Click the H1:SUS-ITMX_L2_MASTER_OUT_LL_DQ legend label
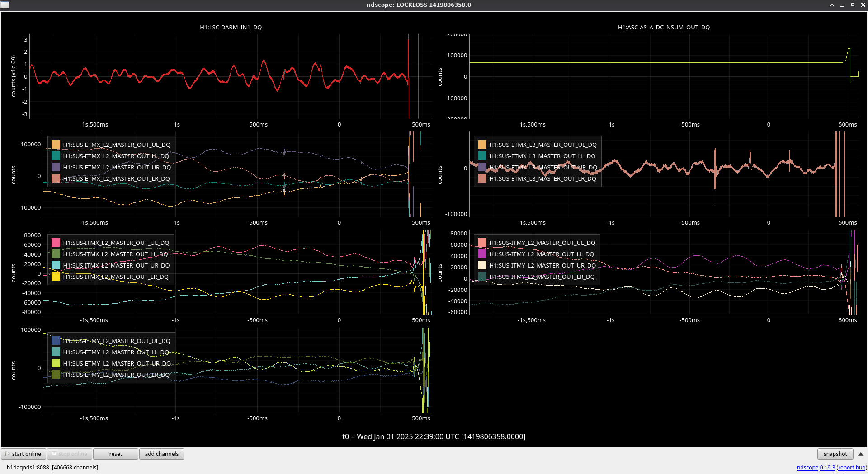The image size is (868, 474). pyautogui.click(x=115, y=254)
